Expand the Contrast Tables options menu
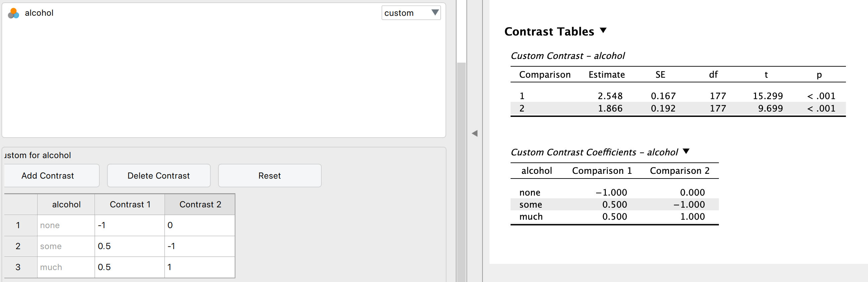This screenshot has height=282, width=868. tap(603, 31)
